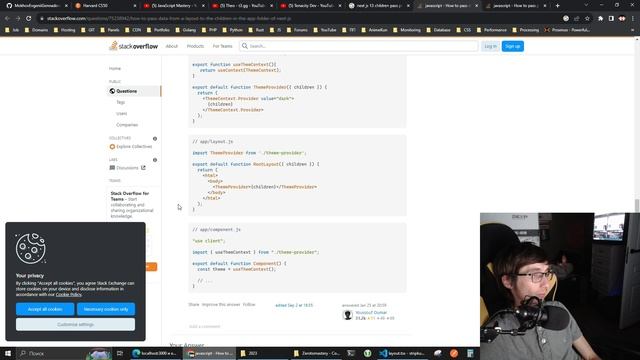
Task: Click the Sign up button
Action: 513,46
